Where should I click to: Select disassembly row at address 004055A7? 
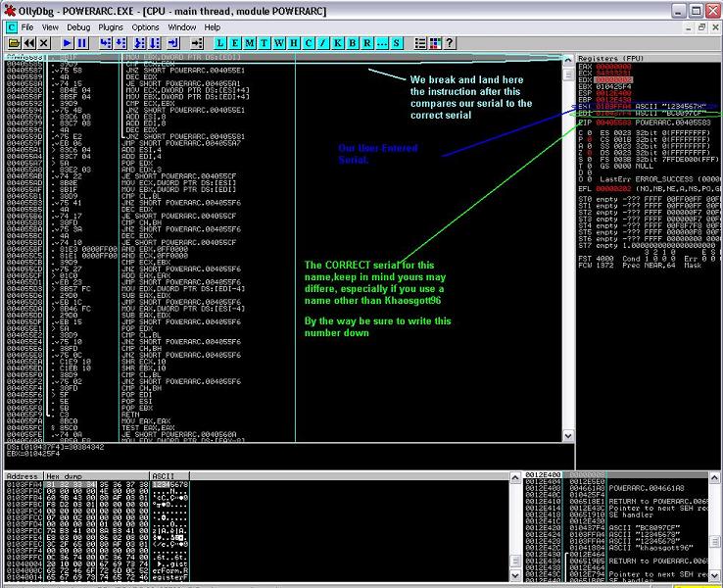click(x=283, y=164)
